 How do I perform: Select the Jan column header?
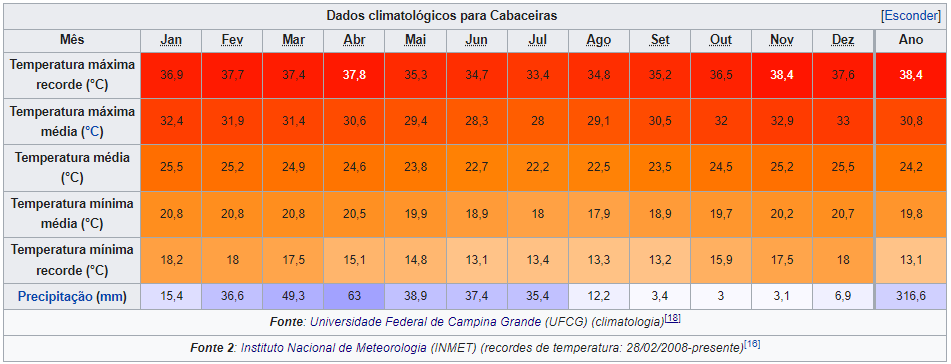click(171, 41)
